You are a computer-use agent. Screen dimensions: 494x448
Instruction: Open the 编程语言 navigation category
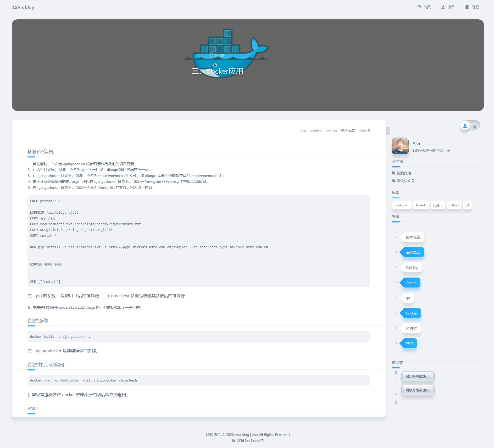click(x=413, y=252)
